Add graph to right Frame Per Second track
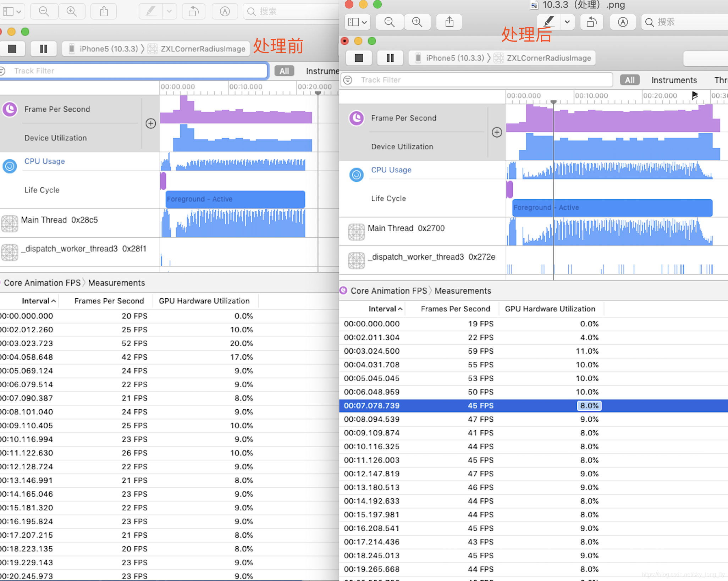The image size is (728, 581). point(497,132)
